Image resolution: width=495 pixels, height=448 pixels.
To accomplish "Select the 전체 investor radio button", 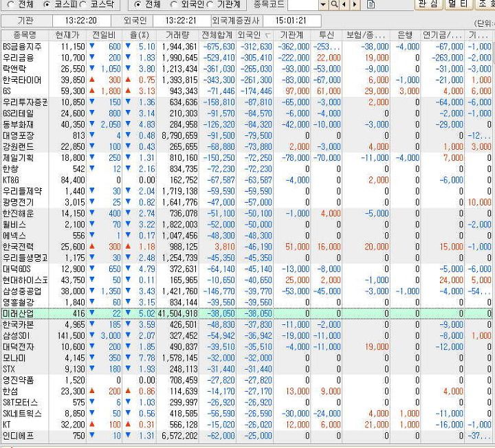I will [137, 4].
